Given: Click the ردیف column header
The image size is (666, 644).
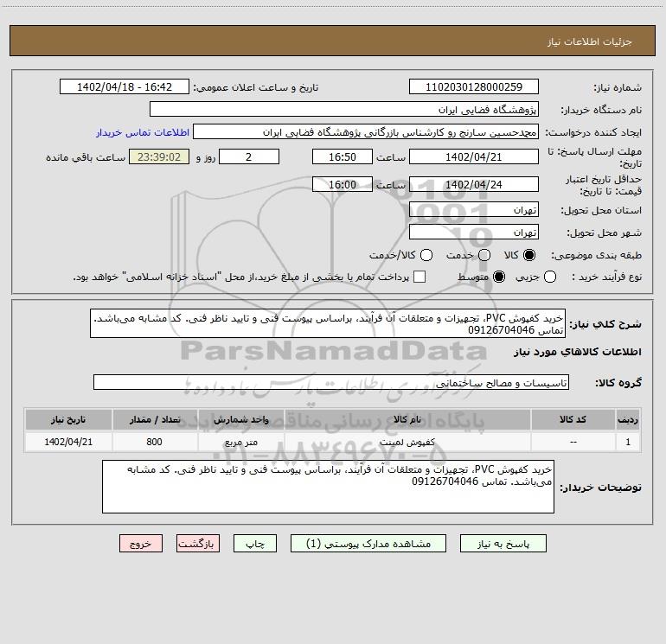Looking at the screenshot, I should pos(628,419).
